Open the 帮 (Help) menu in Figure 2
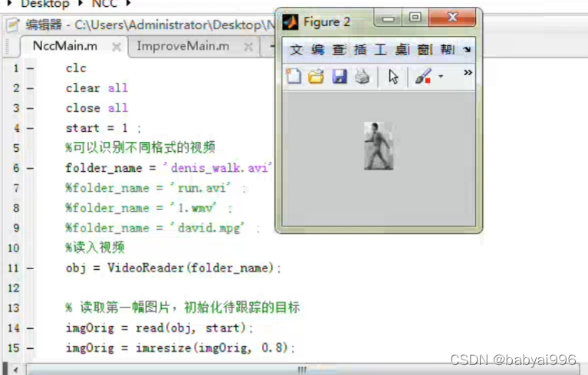The height and width of the screenshot is (375, 588). point(448,50)
